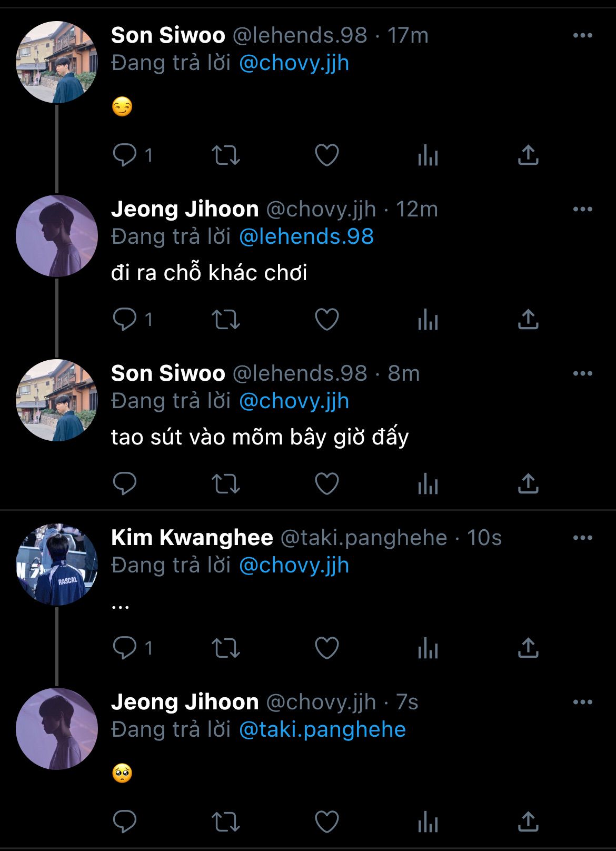Retweet Son Siwoo's 'tao sút vào mõm' tweet
Screen dimensions: 616x851
226,484
